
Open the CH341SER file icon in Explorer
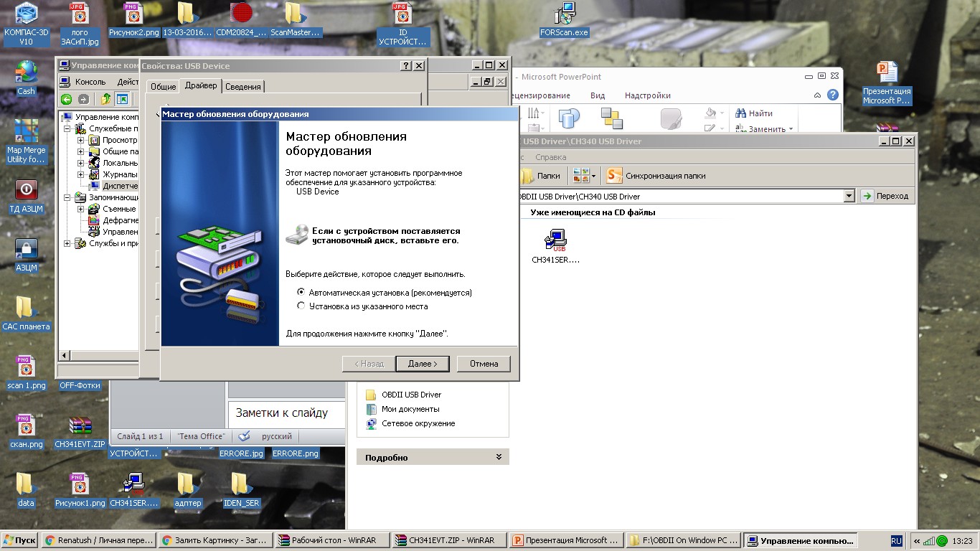click(555, 240)
